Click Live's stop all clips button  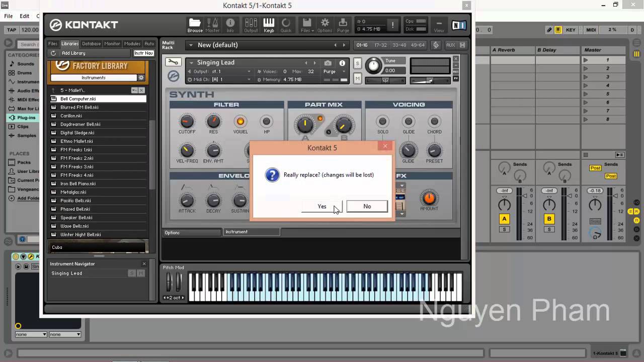585,155
